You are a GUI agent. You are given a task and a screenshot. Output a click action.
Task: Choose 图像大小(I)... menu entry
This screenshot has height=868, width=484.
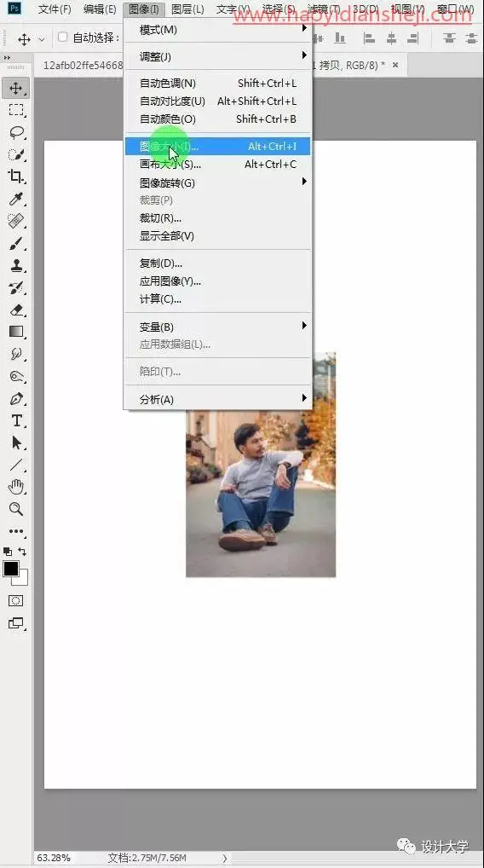coord(217,146)
